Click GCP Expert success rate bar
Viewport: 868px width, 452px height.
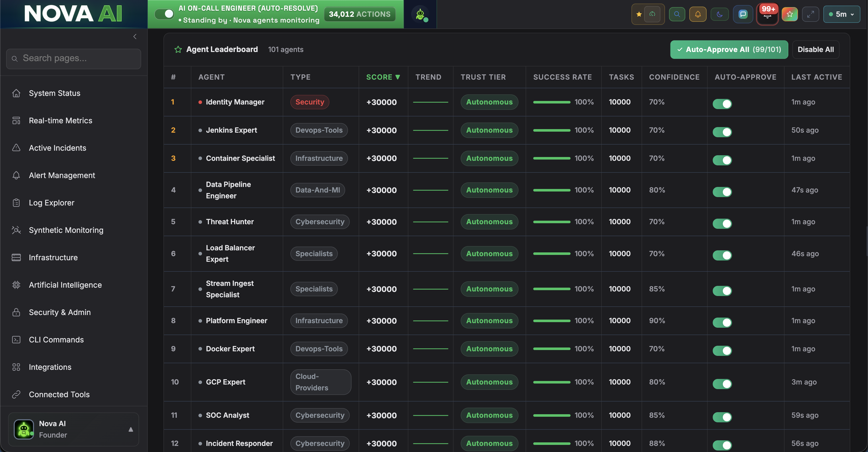[x=552, y=382]
